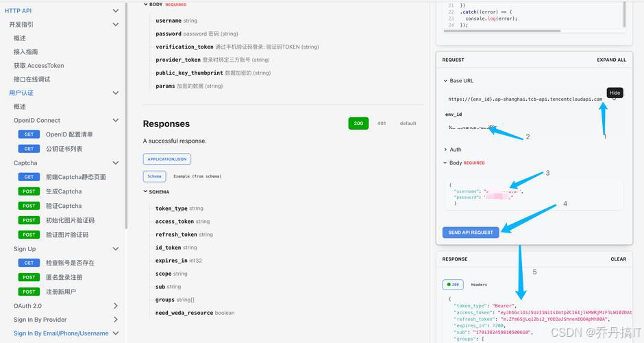Click the sidebar vertical scrollbar

tap(126, 115)
